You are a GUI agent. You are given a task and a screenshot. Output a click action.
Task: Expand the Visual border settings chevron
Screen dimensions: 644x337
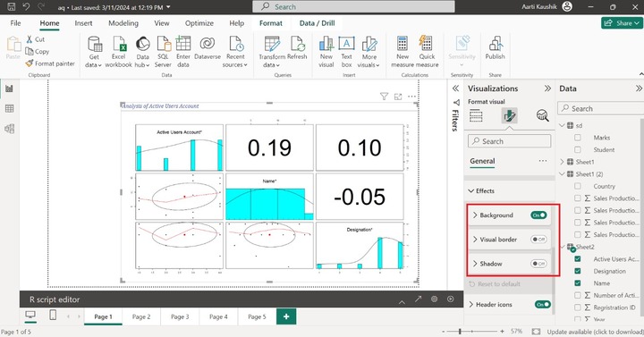(x=475, y=240)
